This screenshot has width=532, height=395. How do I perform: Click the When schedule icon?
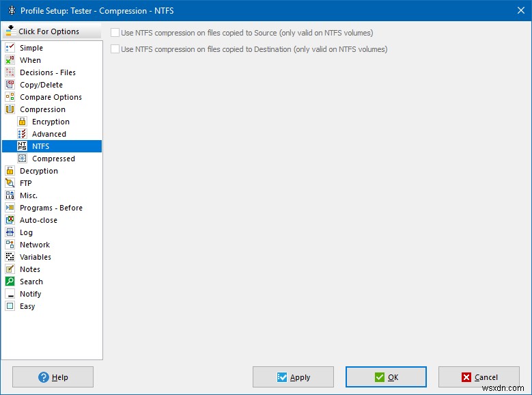[x=10, y=59]
